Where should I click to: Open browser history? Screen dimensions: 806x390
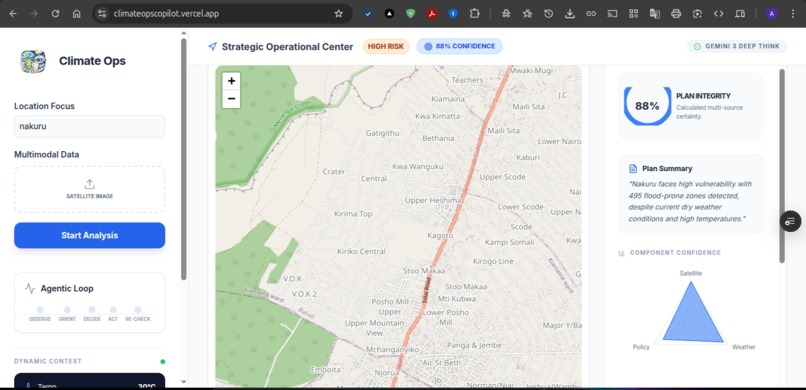click(x=548, y=14)
